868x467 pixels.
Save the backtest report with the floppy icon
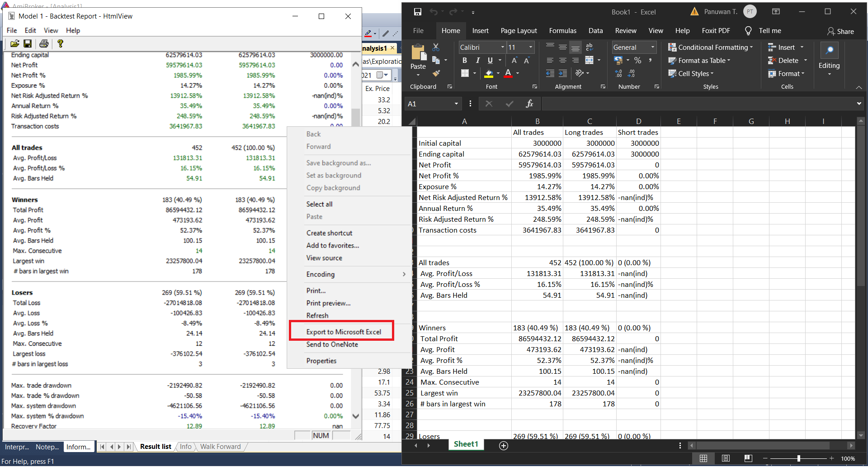click(x=28, y=43)
